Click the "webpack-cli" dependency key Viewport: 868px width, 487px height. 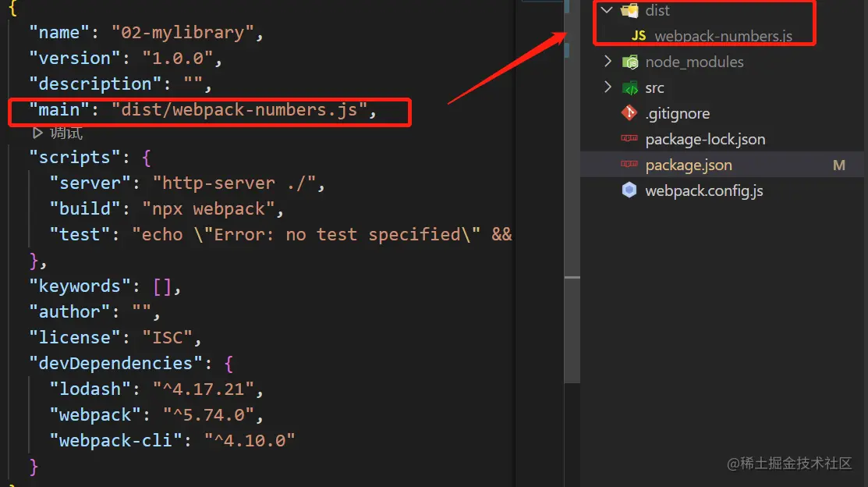pyautogui.click(x=115, y=440)
